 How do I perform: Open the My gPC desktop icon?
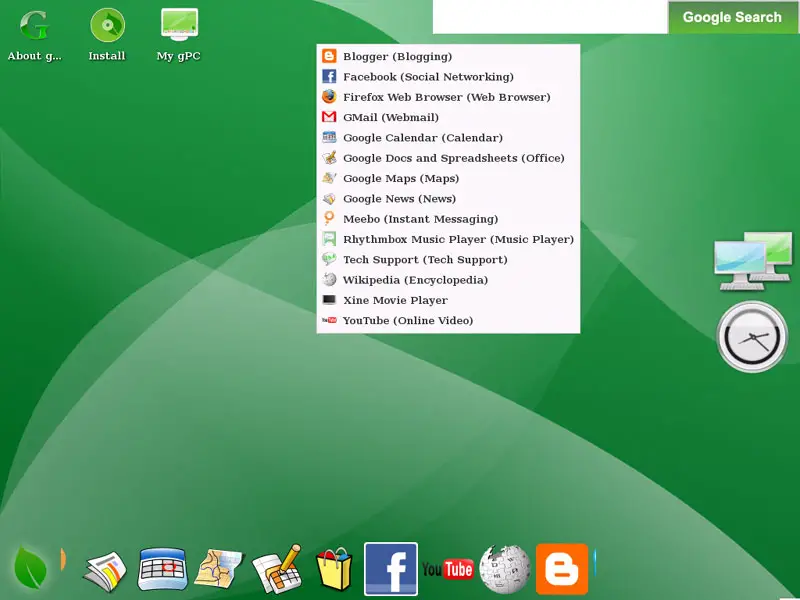(179, 35)
